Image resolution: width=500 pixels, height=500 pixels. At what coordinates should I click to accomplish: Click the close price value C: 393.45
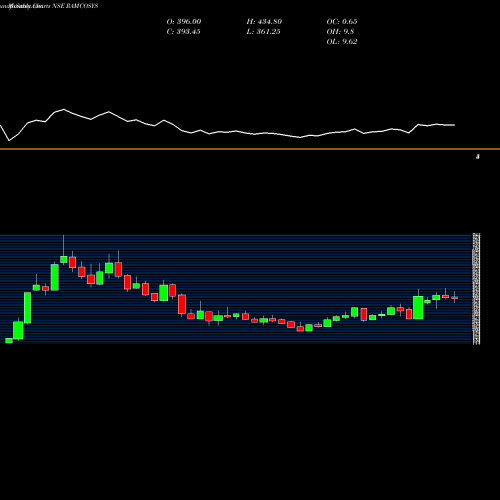click(x=183, y=32)
